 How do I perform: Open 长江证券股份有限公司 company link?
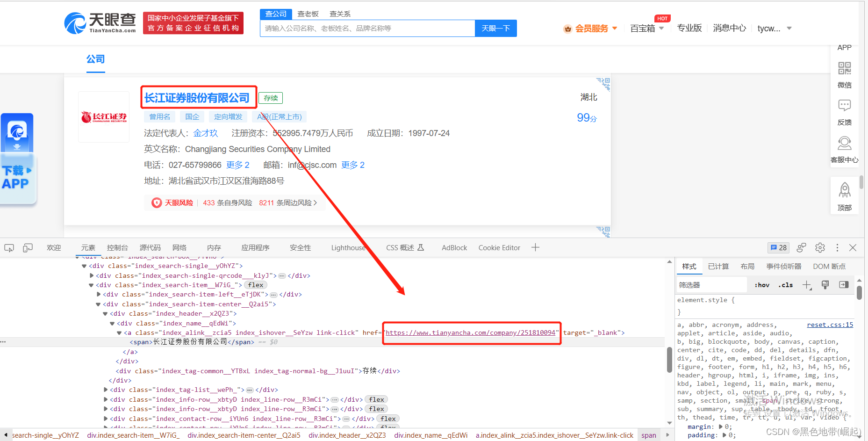197,98
